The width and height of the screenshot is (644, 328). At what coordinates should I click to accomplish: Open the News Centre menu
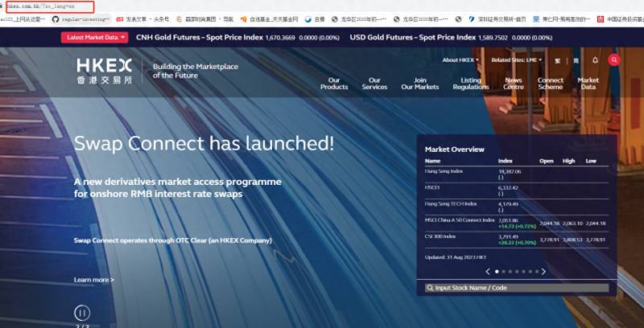514,84
